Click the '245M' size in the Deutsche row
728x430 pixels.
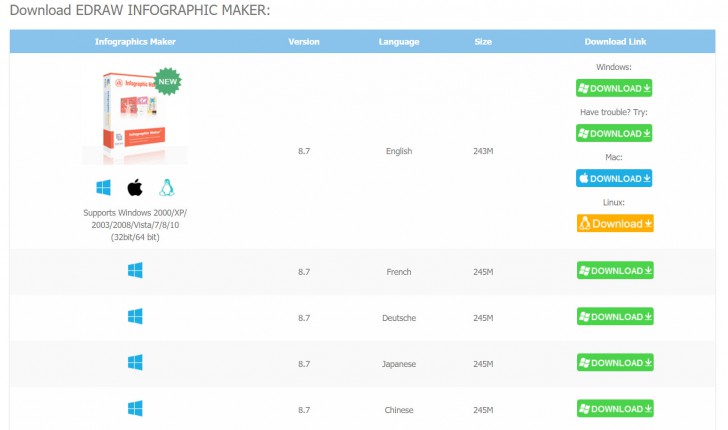[x=483, y=318]
